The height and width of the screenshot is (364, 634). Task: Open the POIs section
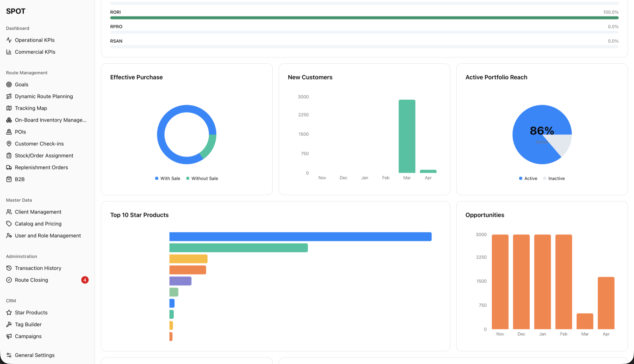pyautogui.click(x=20, y=132)
